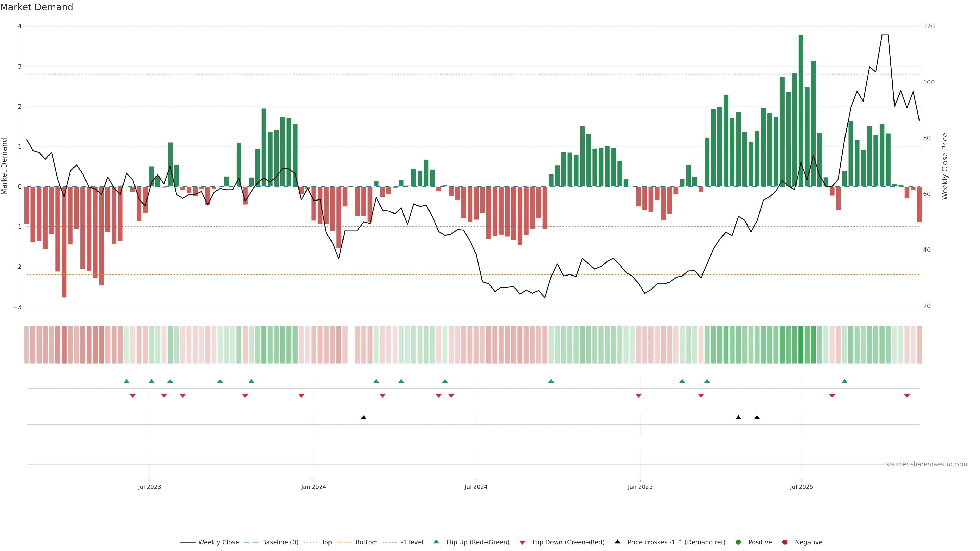
Task: Click the source: sharemaestro.com text
Action: 926,464
